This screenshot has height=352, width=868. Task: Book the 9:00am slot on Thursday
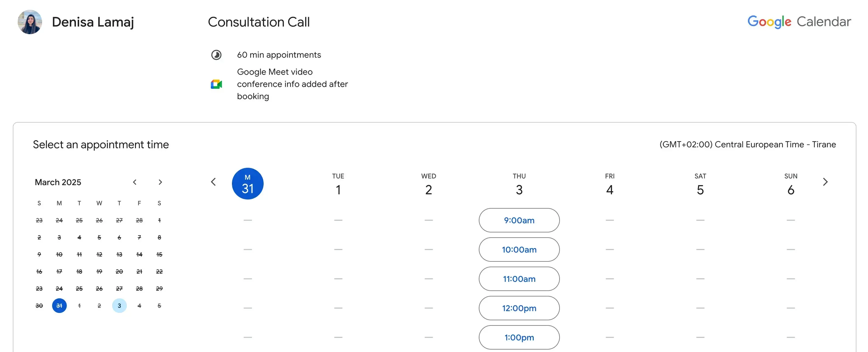(x=519, y=220)
